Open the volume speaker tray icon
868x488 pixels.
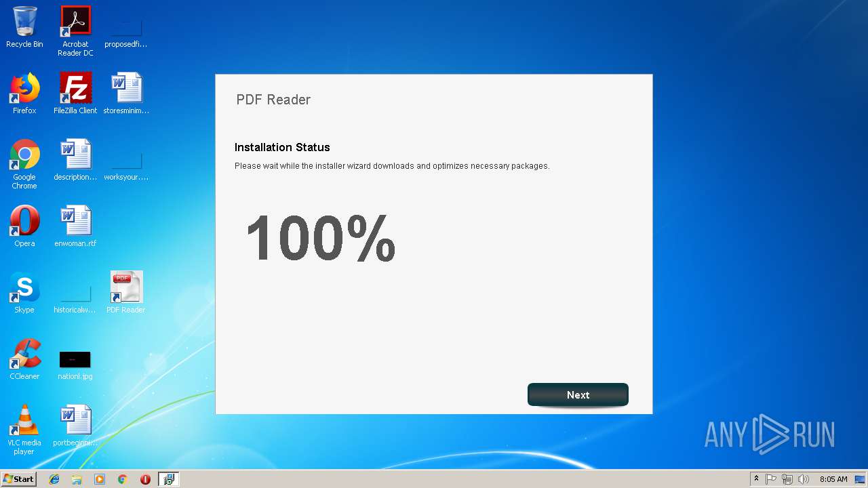pos(804,479)
